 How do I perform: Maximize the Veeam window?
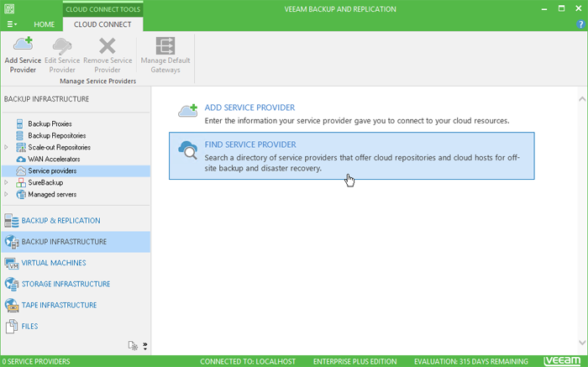pos(561,8)
